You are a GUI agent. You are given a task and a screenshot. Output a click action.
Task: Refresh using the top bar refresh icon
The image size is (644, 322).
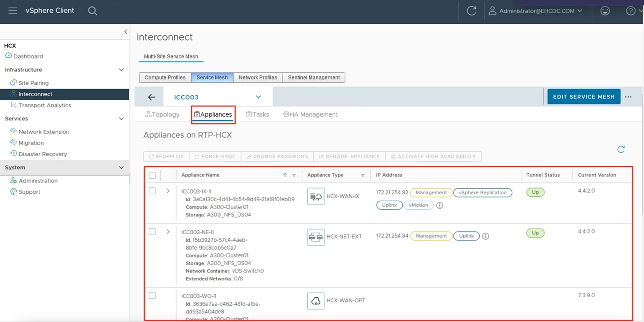(x=471, y=11)
